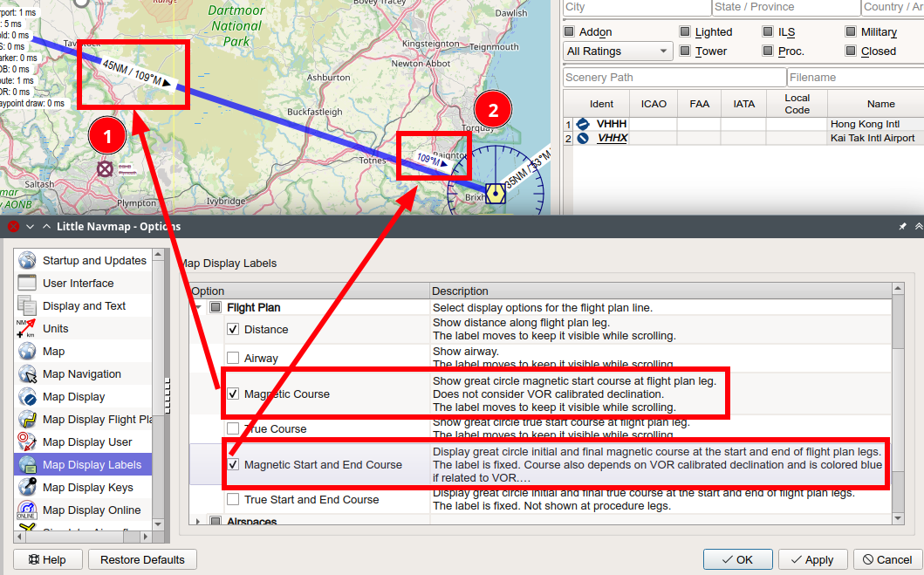The height and width of the screenshot is (575, 924).
Task: Sort airports by FAA column header
Action: click(x=699, y=104)
